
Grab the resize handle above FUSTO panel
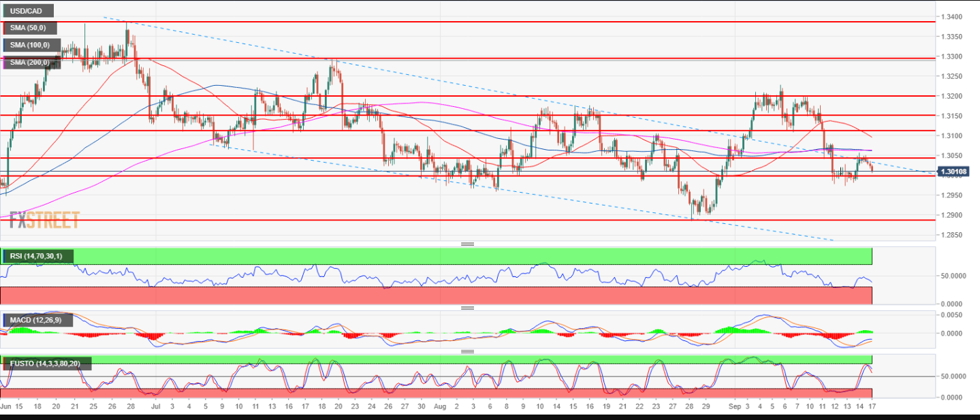[467, 352]
